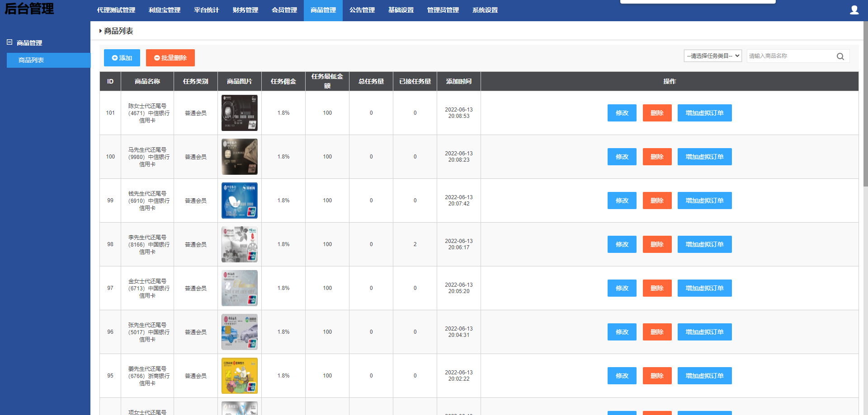The image size is (868, 415).
Task: Open the yellow card thumbnail for ID 95
Action: click(240, 376)
